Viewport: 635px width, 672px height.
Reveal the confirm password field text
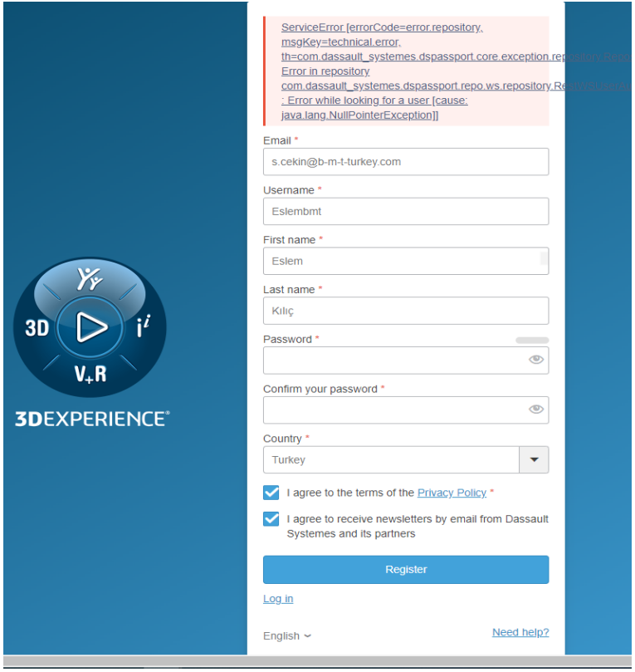[535, 410]
